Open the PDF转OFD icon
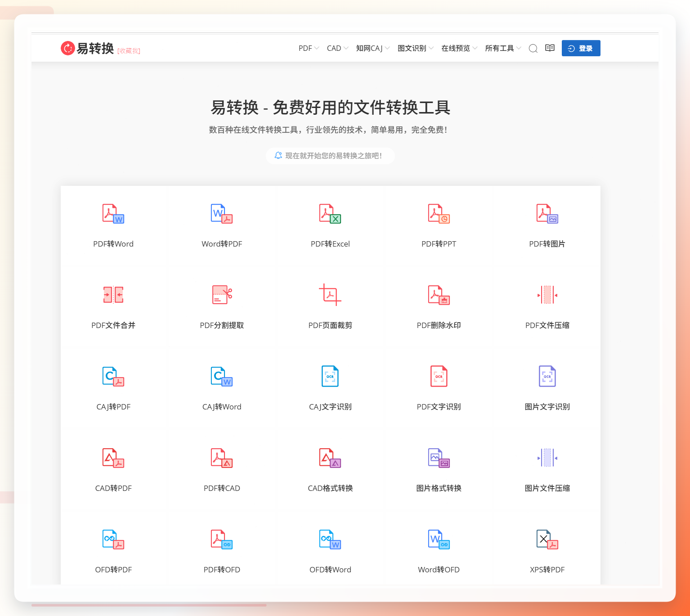This screenshot has height=616, width=690. coord(222,540)
